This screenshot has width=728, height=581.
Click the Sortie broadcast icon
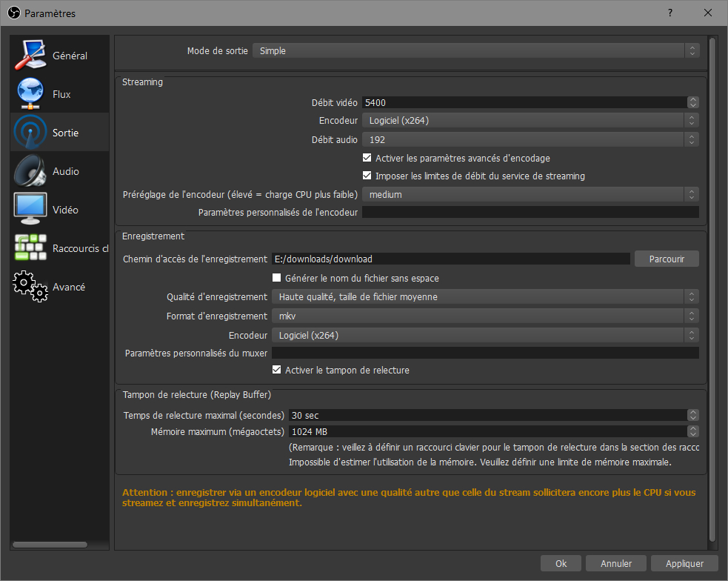(30, 133)
